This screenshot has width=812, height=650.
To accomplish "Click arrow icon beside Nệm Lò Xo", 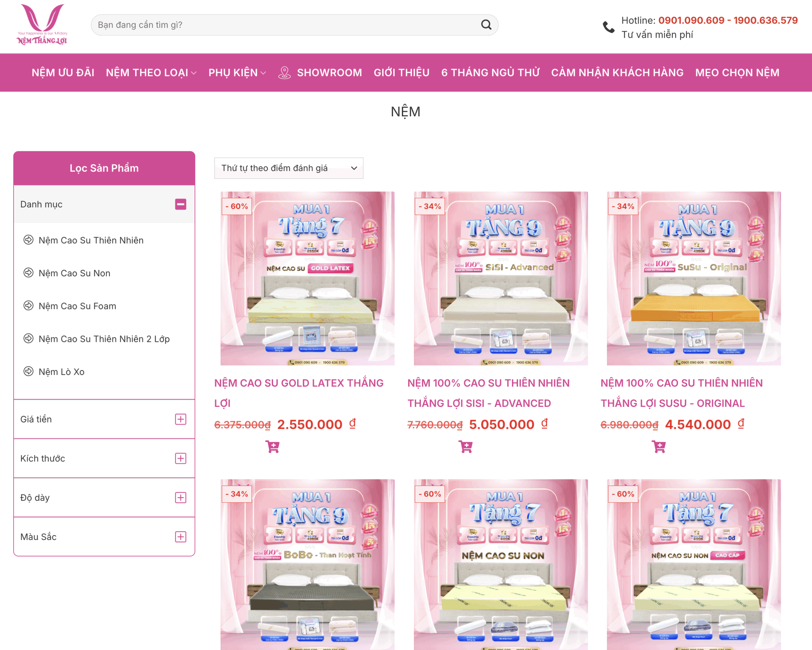I will [28, 371].
